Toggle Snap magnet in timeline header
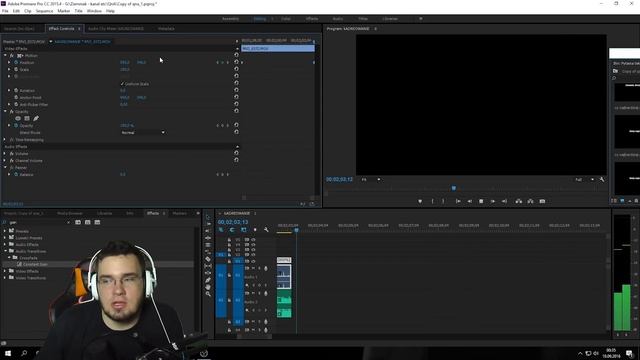 [x=232, y=230]
